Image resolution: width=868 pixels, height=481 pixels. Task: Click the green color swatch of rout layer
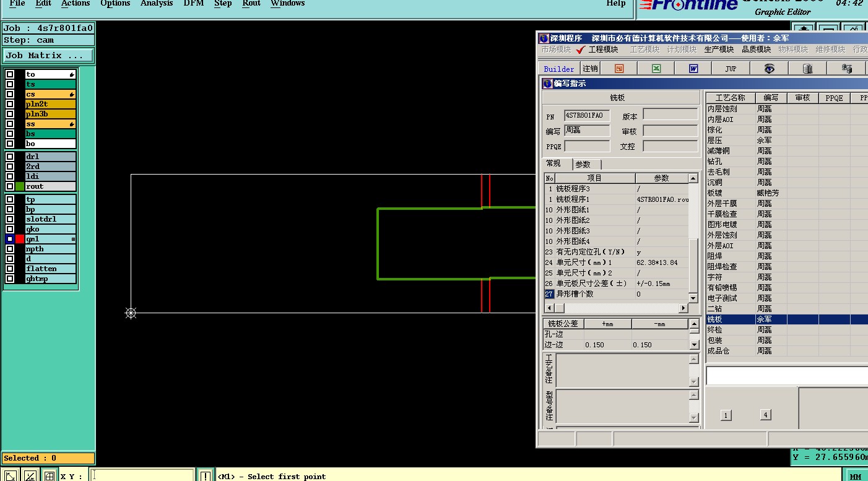tap(20, 186)
